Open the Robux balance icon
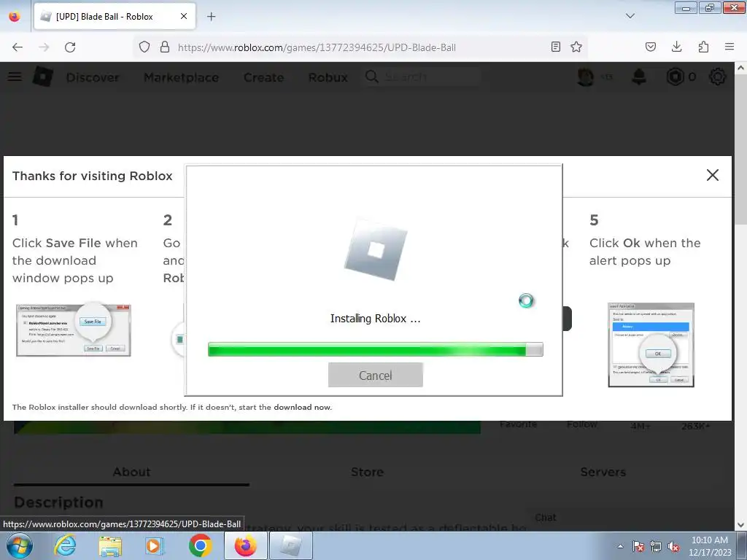Viewport: 747px width, 560px height. (x=675, y=77)
